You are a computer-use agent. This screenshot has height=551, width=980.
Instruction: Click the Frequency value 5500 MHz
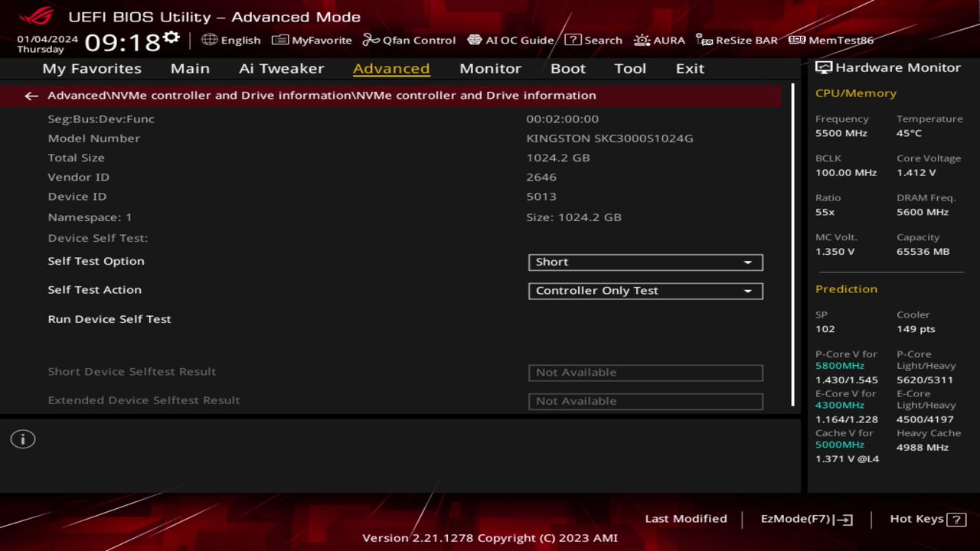[x=841, y=133]
